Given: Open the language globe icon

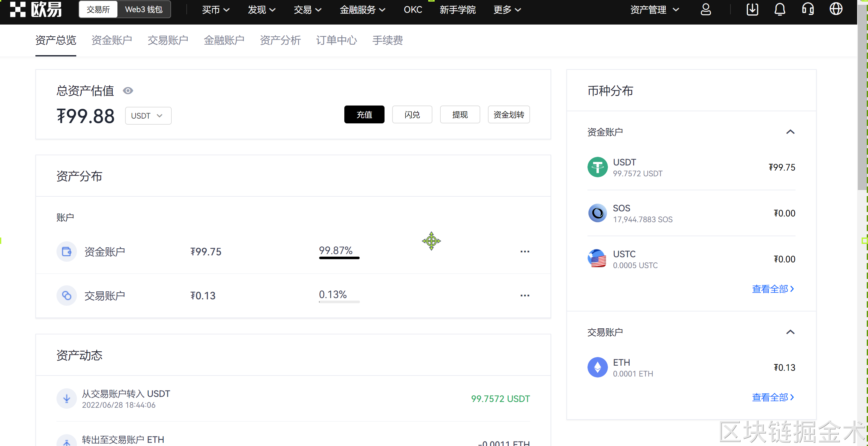Looking at the screenshot, I should click(836, 10).
